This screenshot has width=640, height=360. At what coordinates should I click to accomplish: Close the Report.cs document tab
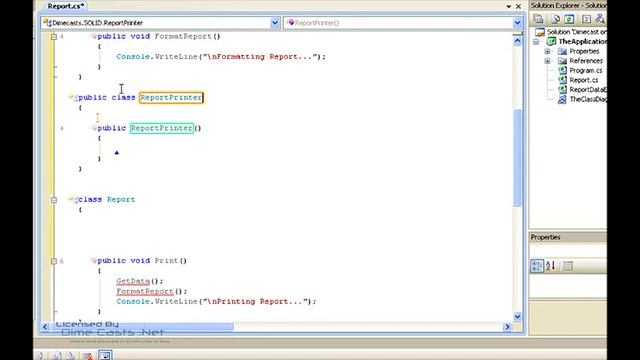pyautogui.click(x=518, y=6)
